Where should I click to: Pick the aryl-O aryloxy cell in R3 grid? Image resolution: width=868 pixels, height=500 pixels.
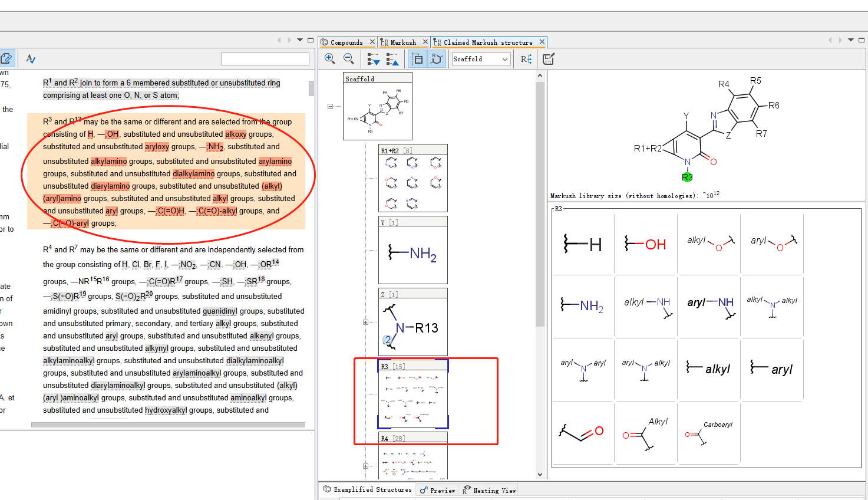[772, 244]
